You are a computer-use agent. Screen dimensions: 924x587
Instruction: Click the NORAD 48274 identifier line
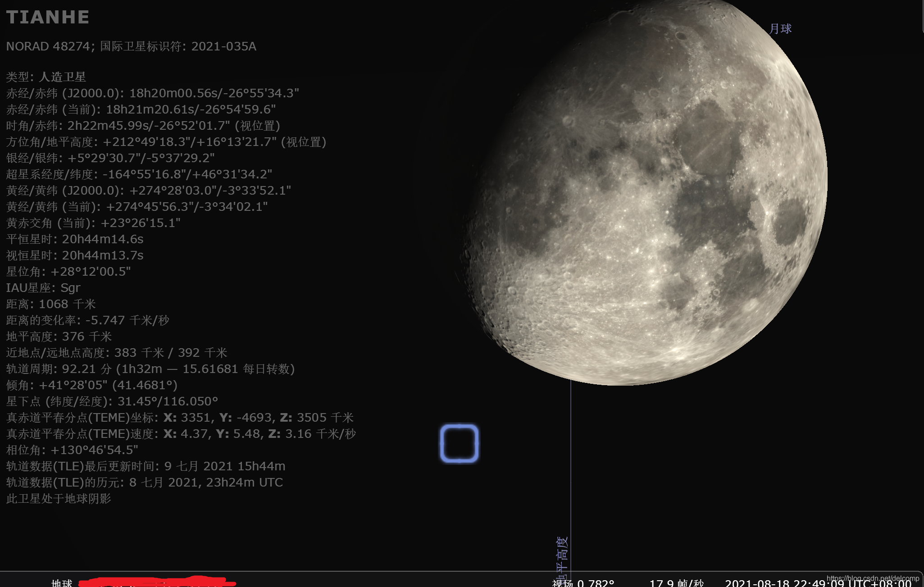coord(131,46)
